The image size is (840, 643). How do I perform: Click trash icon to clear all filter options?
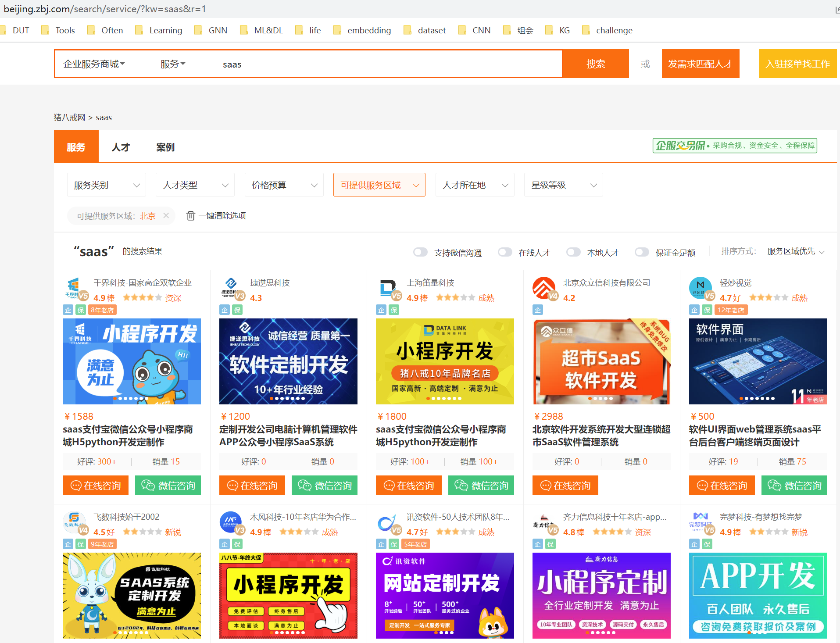(191, 215)
